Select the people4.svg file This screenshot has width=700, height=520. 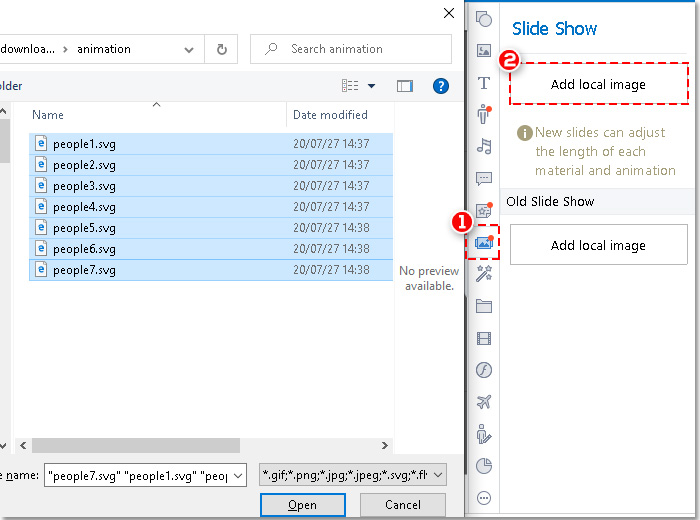tap(211, 207)
